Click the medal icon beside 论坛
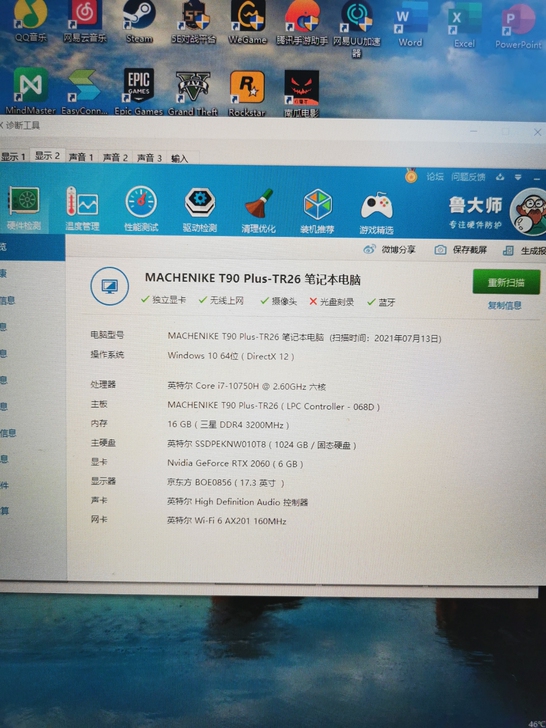 (x=411, y=176)
